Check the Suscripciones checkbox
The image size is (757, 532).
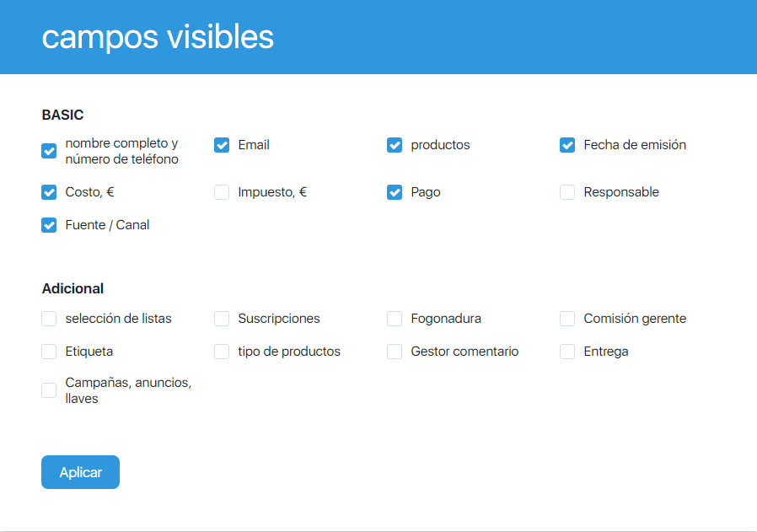coord(222,319)
